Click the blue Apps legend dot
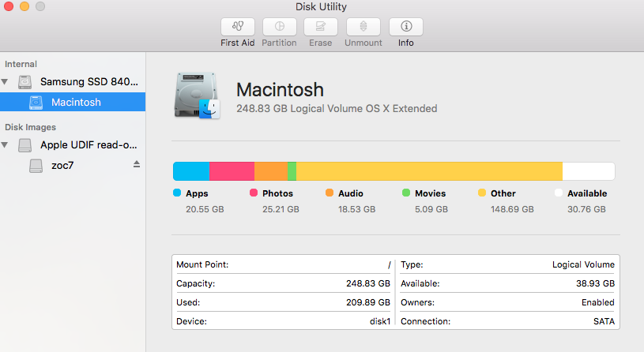 coord(177,193)
